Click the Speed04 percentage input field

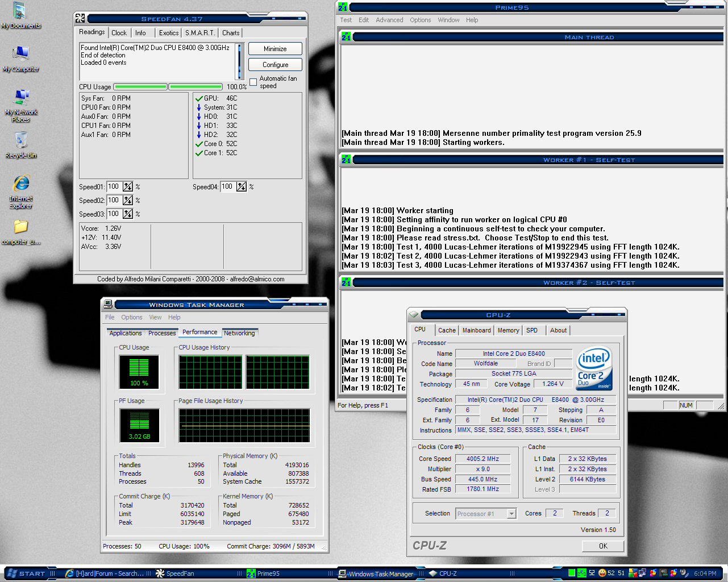[x=227, y=186]
